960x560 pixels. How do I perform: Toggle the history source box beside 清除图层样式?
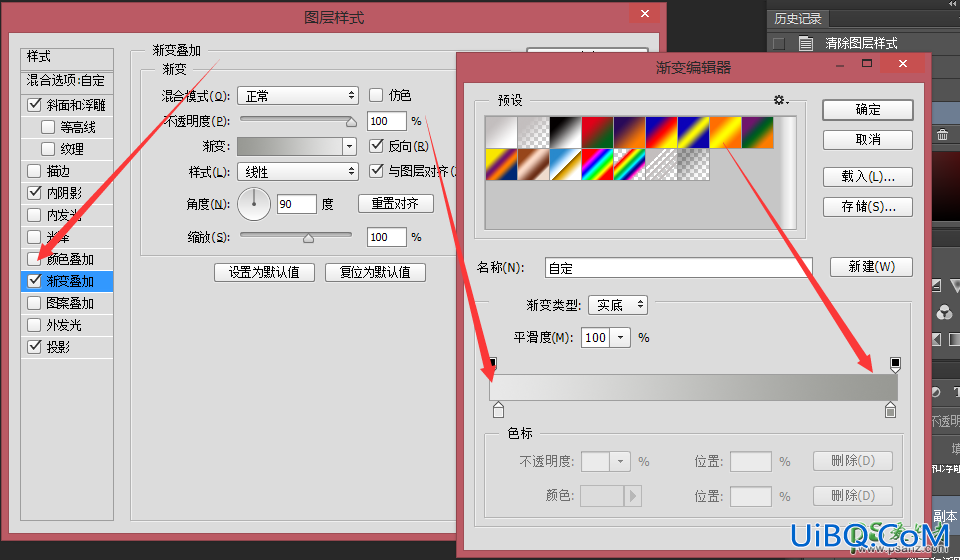(x=779, y=43)
